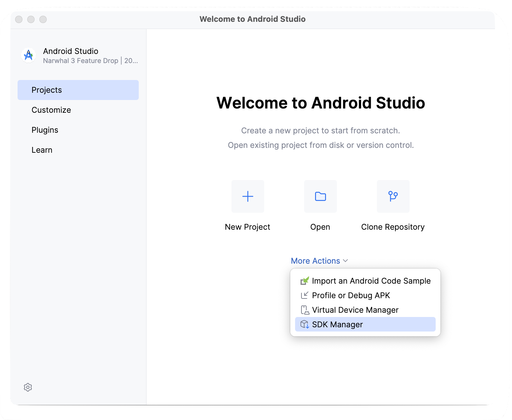Screen dimensions: 512x420
Task: Expand the More Actions dropdown
Action: [315, 261]
